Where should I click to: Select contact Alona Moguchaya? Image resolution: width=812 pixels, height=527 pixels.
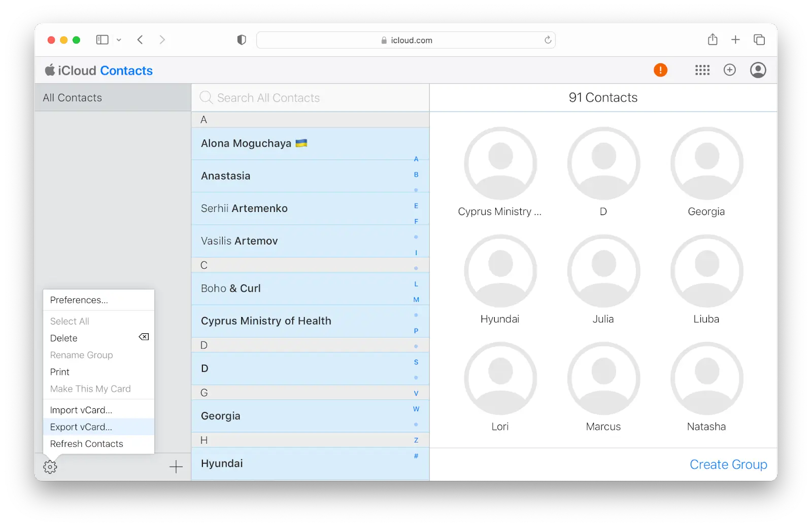click(x=310, y=144)
